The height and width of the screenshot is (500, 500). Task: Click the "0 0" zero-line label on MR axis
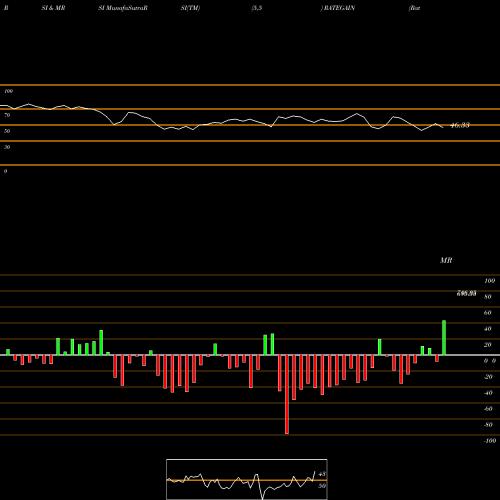coord(490,361)
